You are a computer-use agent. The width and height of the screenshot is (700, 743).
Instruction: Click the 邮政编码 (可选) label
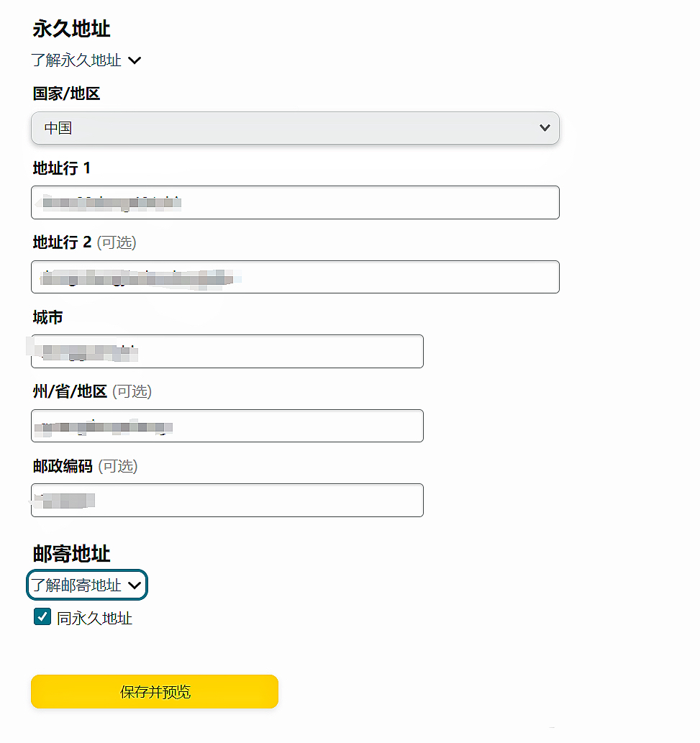coord(85,466)
